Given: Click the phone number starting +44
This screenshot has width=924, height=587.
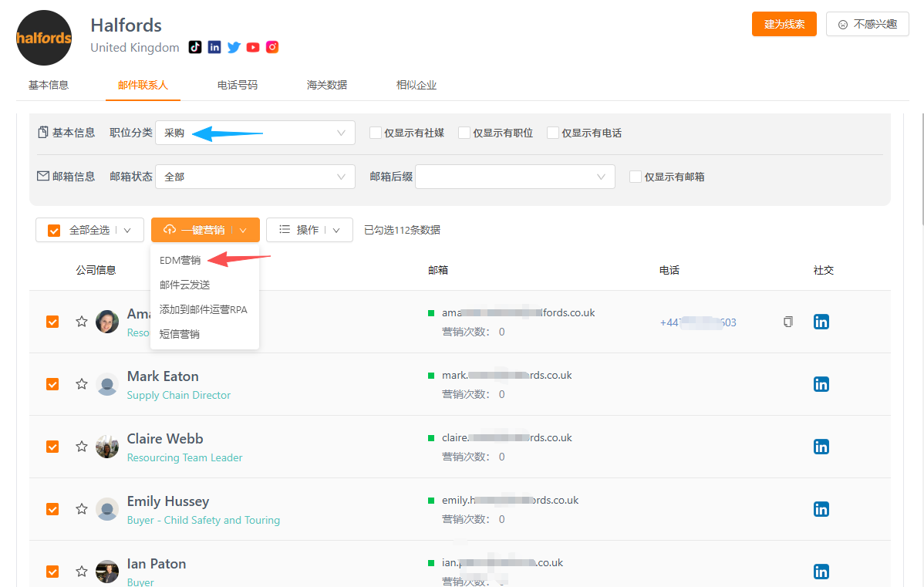Looking at the screenshot, I should (x=698, y=322).
